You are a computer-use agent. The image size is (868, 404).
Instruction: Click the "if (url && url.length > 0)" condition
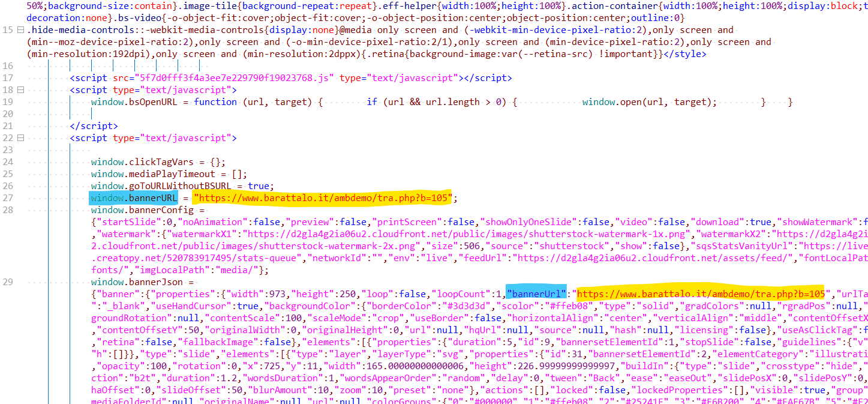[437, 102]
